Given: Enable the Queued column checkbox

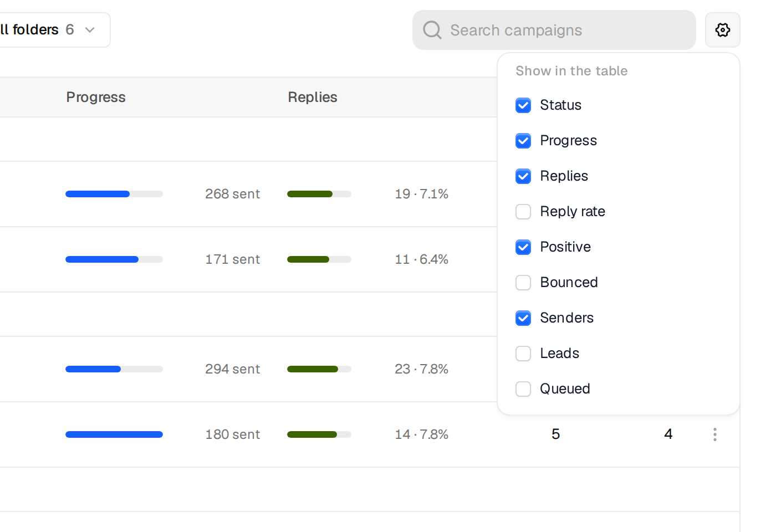Looking at the screenshot, I should [x=523, y=389].
